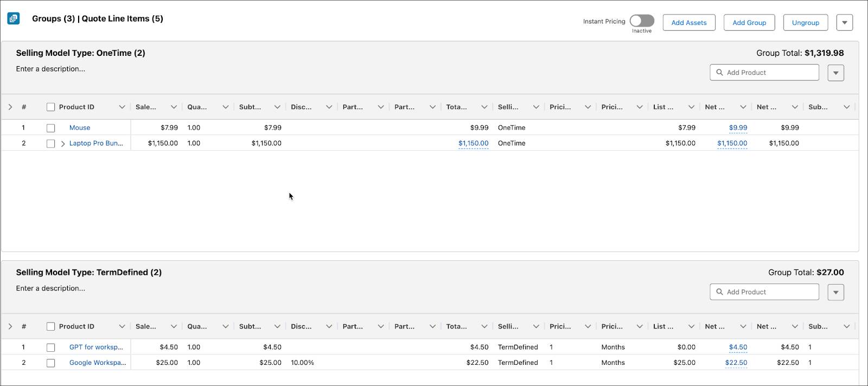This screenshot has width=868, height=386.
Task: Click Add Product search in OneTime group
Action: (x=764, y=72)
